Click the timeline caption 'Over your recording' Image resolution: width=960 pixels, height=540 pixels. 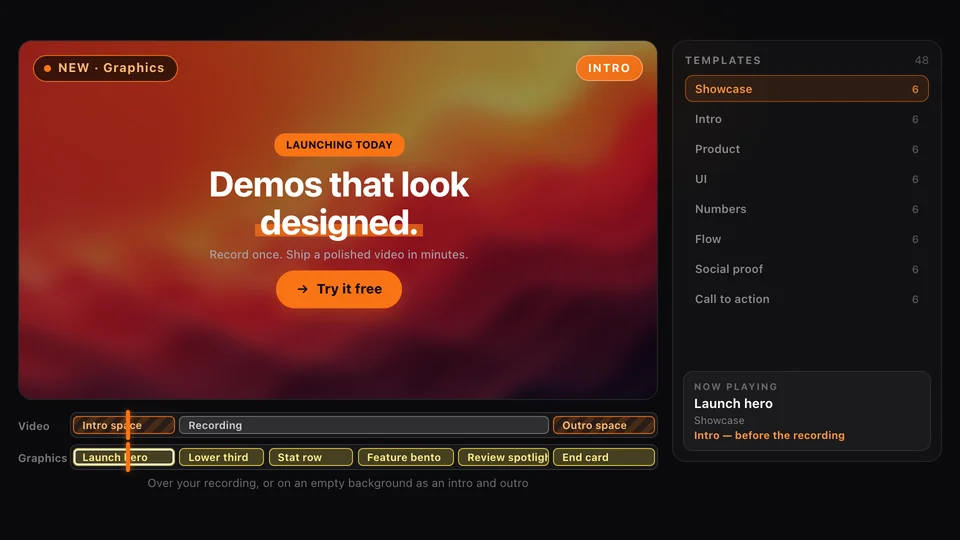tap(338, 483)
